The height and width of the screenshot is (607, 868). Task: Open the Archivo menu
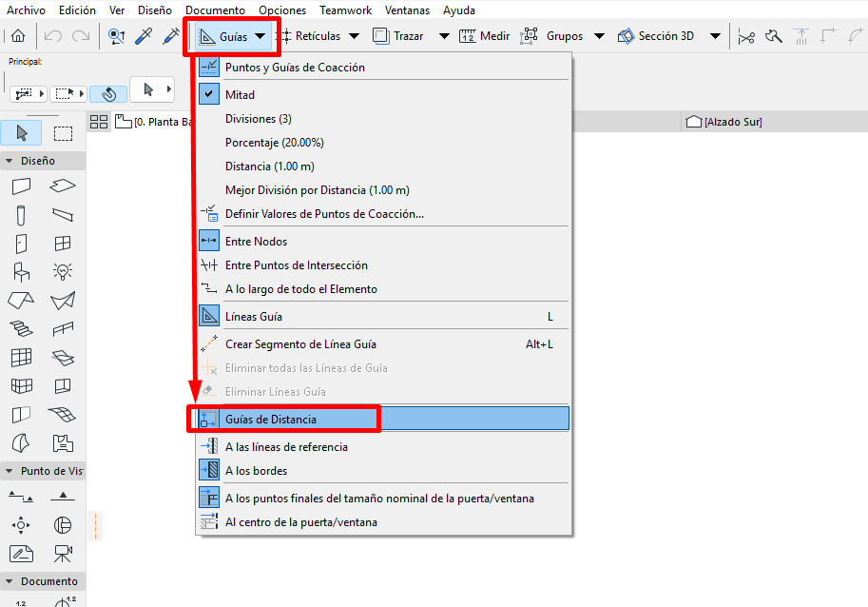coord(26,10)
